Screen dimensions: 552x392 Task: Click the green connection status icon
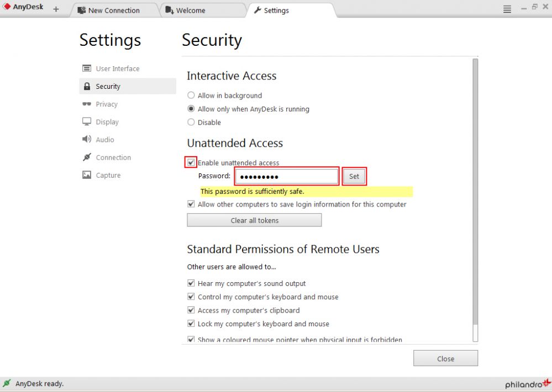tap(7, 383)
